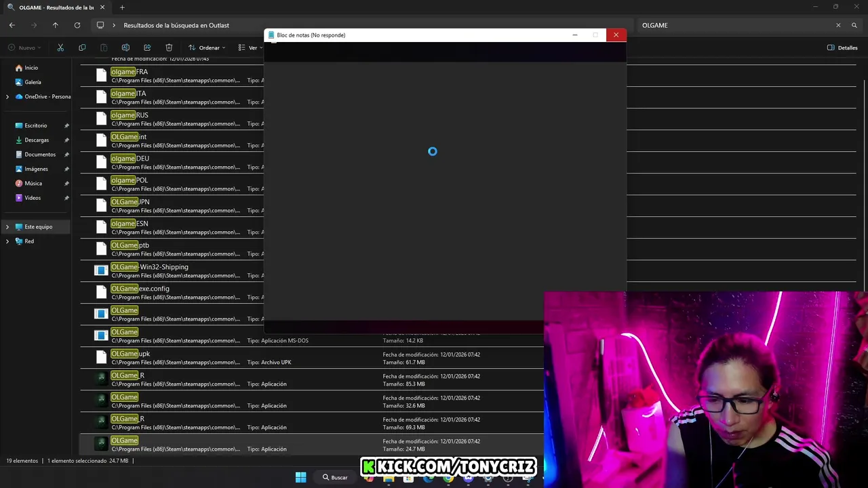Image resolution: width=868 pixels, height=488 pixels.
Task: Open Documentos in the sidebar
Action: coord(40,155)
